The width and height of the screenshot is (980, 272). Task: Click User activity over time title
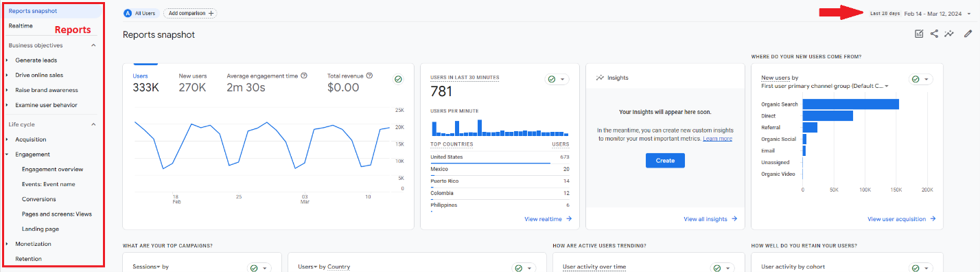pos(594,267)
